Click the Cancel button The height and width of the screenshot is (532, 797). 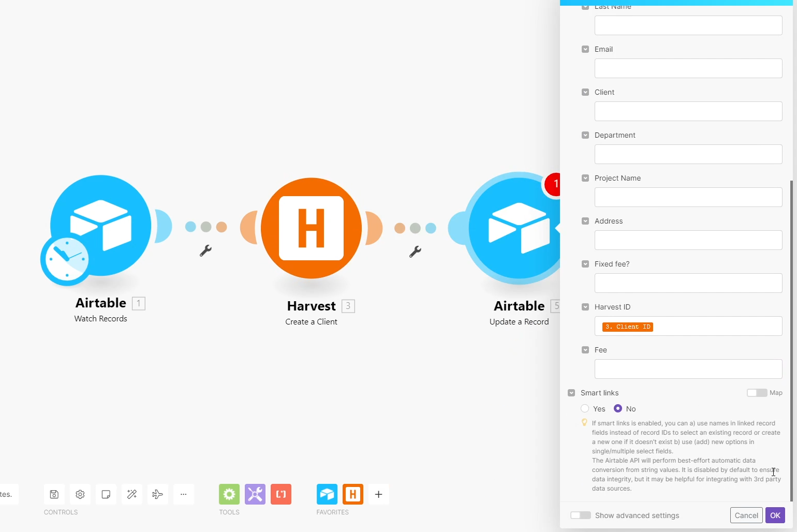(746, 515)
